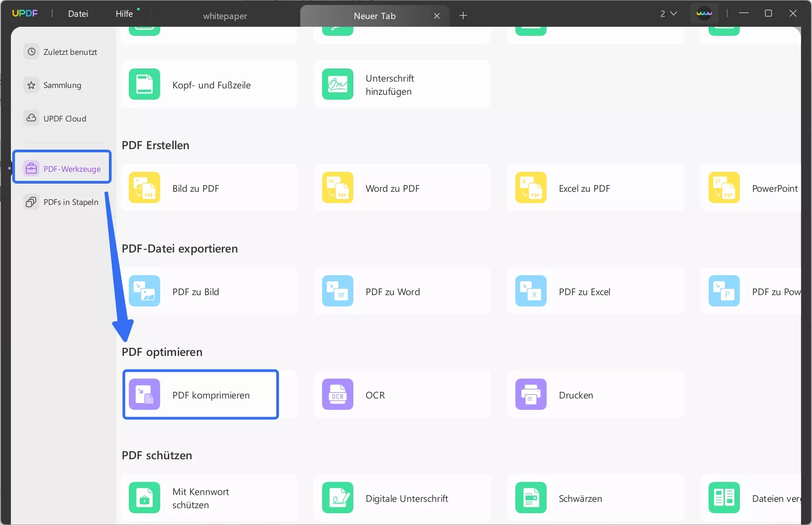The image size is (812, 525).
Task: Open Kopf- und Fußzeile tool
Action: point(209,84)
